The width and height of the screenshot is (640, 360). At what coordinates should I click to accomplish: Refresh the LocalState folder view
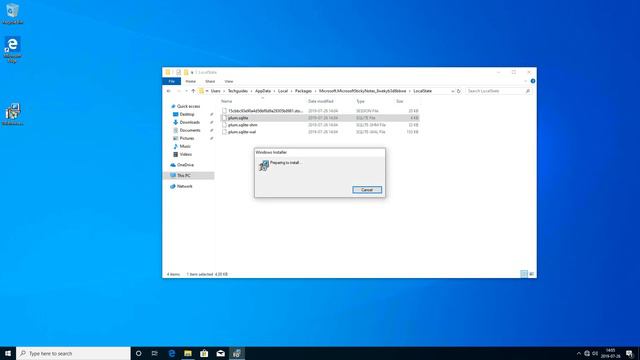click(x=458, y=91)
